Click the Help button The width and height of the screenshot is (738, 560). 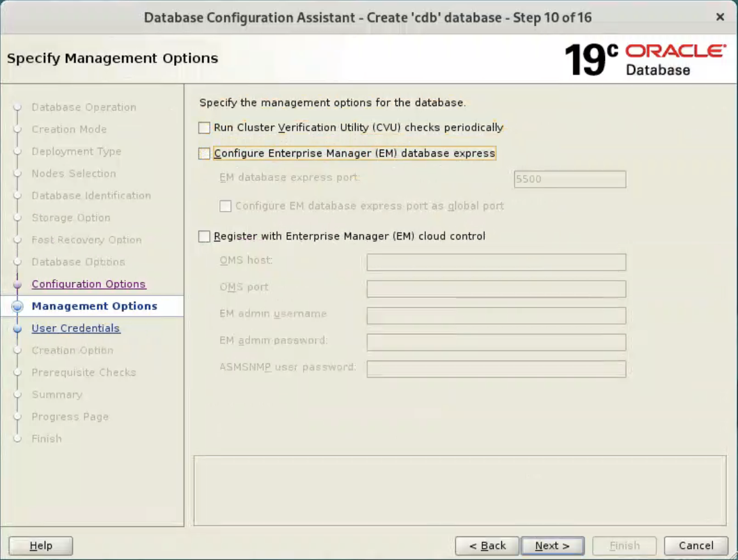tap(41, 546)
